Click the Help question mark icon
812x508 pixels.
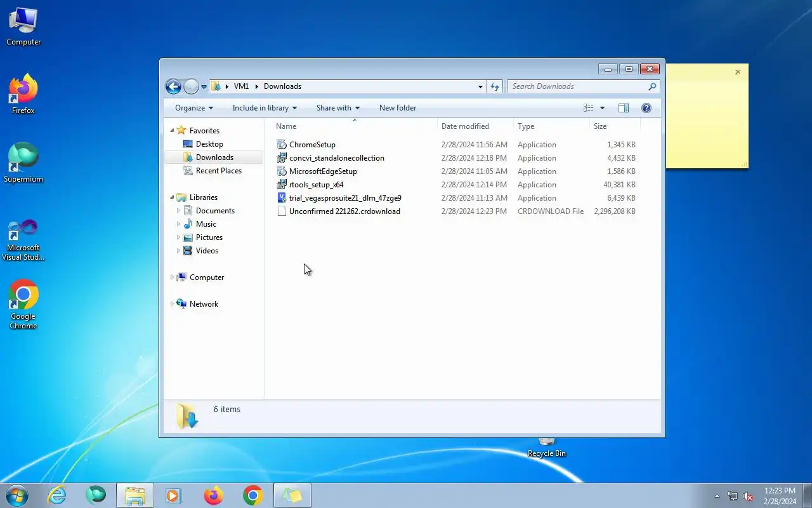pyautogui.click(x=646, y=108)
